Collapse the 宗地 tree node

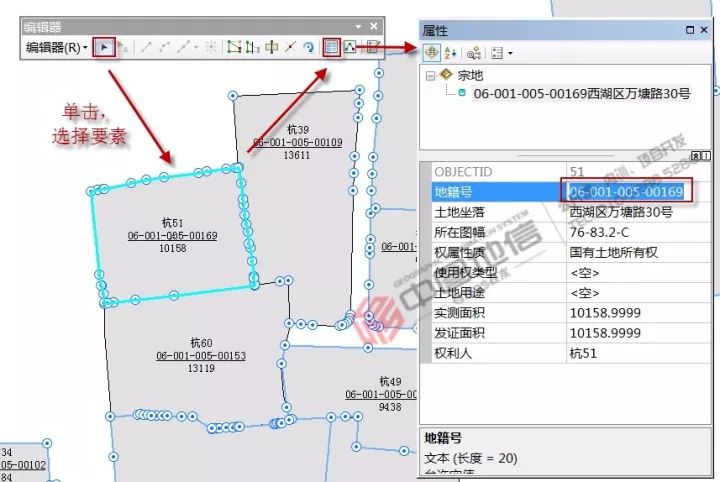point(430,76)
